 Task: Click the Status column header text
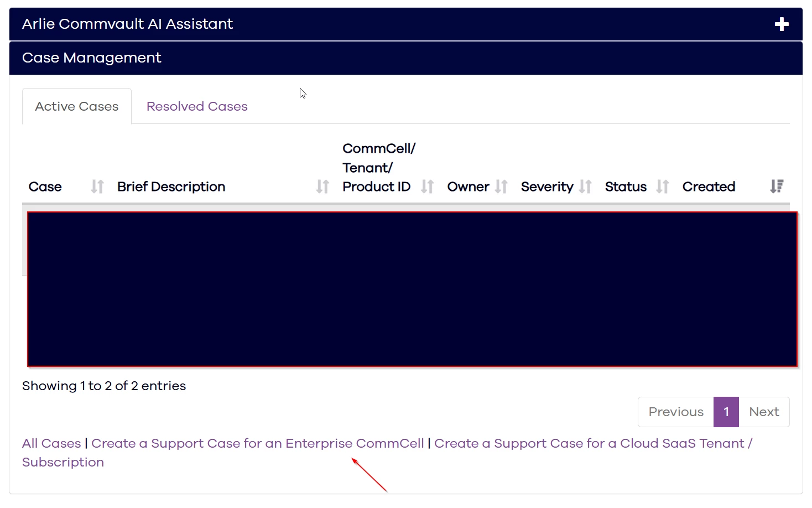(626, 186)
